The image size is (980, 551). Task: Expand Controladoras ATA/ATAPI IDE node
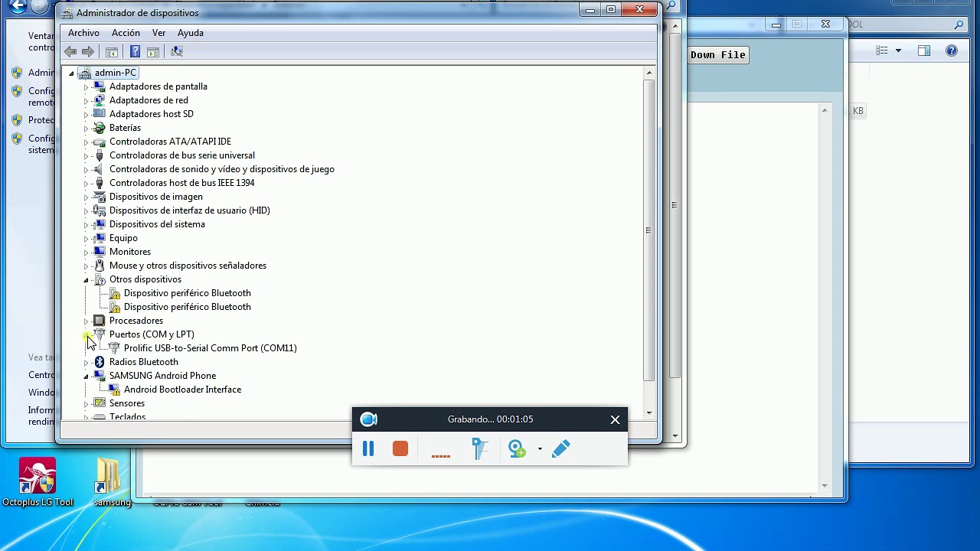tap(86, 142)
